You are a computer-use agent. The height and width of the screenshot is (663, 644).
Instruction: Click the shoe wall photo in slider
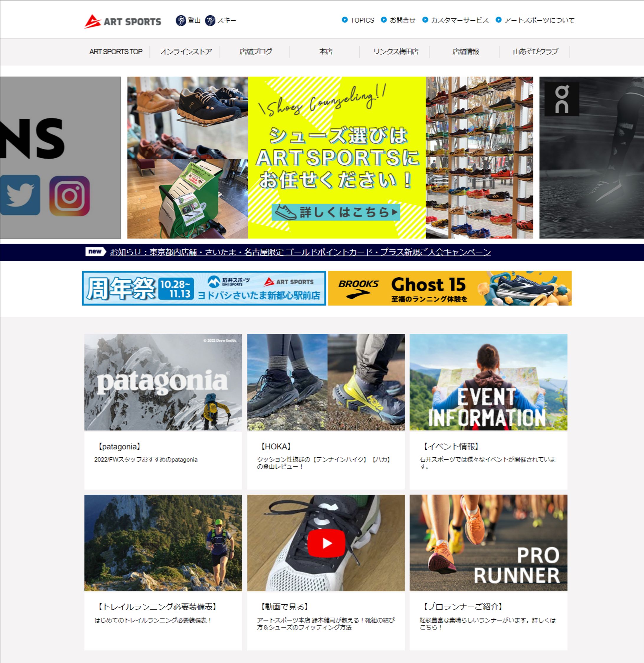pos(479,158)
